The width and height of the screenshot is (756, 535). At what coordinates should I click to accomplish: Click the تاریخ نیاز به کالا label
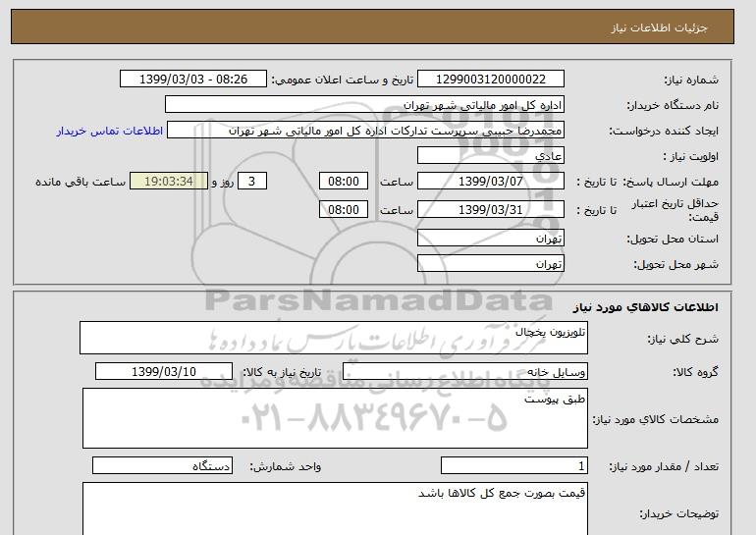click(x=282, y=372)
